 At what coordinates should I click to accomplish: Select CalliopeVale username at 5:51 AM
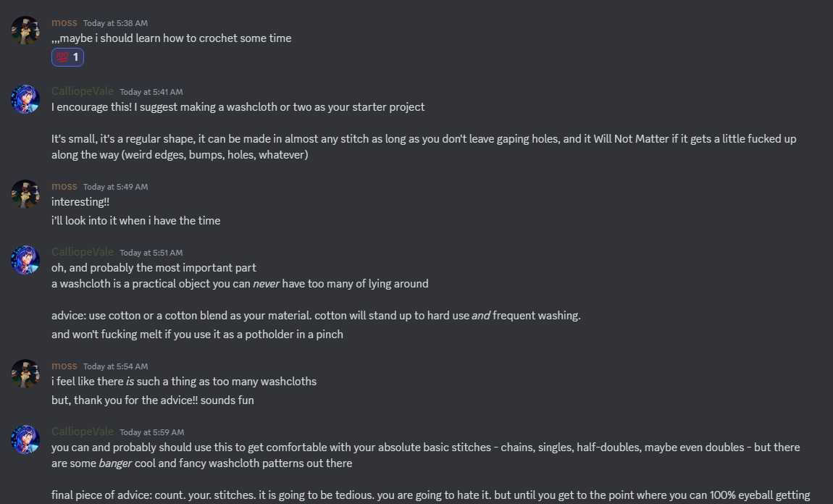pyautogui.click(x=83, y=252)
